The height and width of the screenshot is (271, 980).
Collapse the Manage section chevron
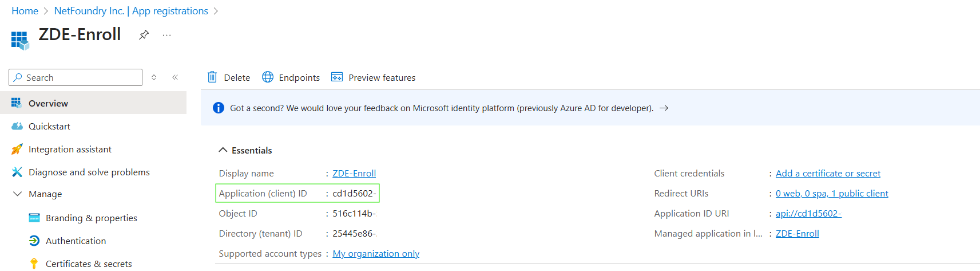(17, 194)
